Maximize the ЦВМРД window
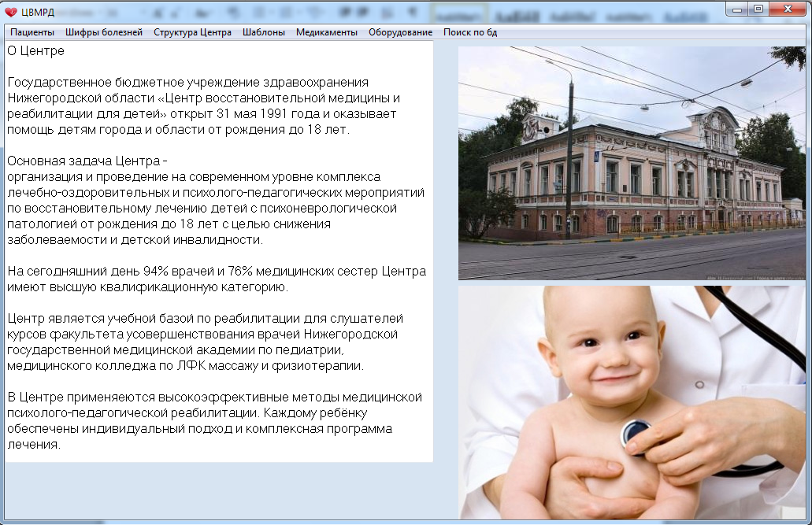812x525 pixels. point(758,9)
